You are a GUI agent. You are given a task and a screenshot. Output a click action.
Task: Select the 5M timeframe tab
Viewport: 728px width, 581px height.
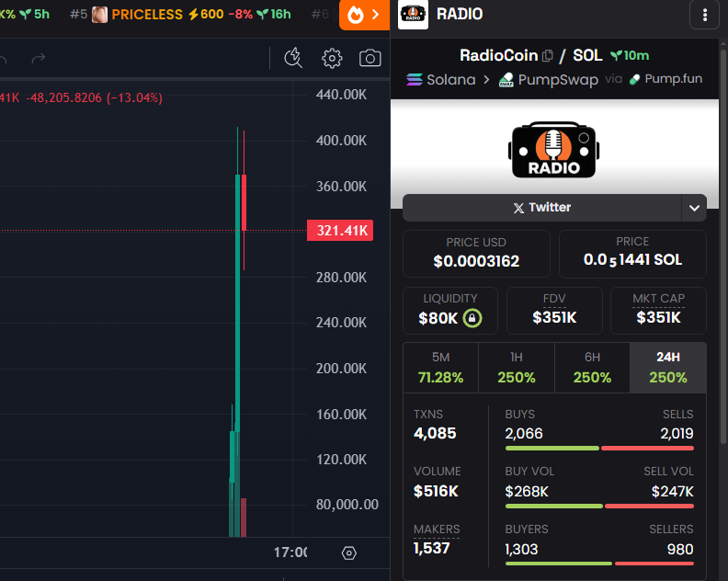click(440, 368)
